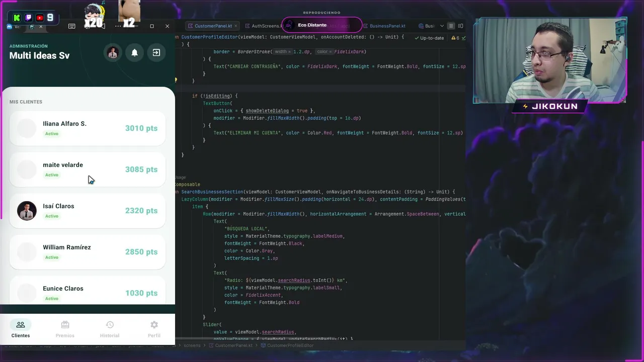Click the keyboard icon in the app title bar

coord(72,26)
